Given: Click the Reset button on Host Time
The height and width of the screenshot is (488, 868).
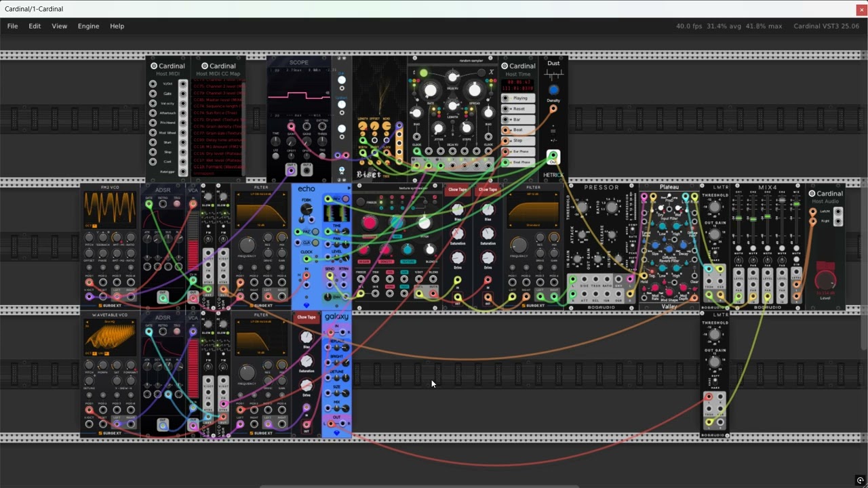Looking at the screenshot, I should [x=518, y=108].
